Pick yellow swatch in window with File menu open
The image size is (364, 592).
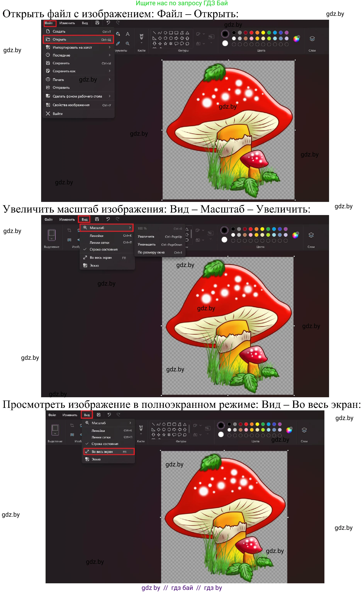[263, 32]
